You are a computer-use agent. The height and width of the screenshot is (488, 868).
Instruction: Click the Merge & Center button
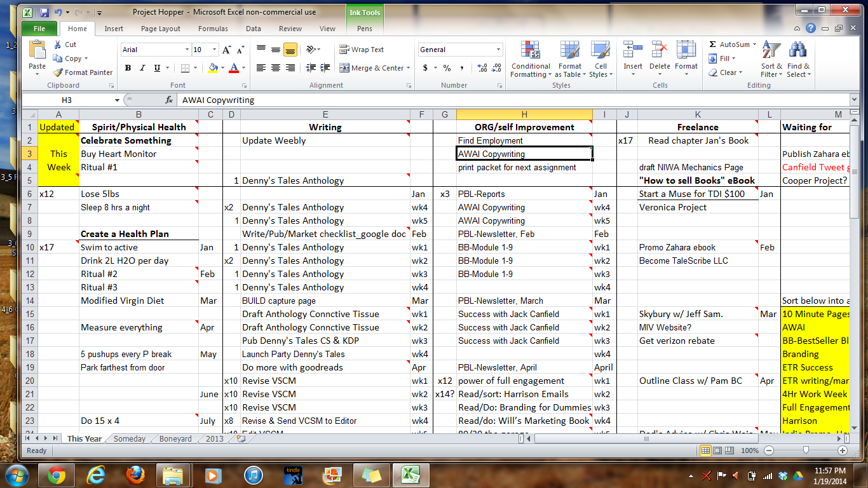(x=372, y=68)
